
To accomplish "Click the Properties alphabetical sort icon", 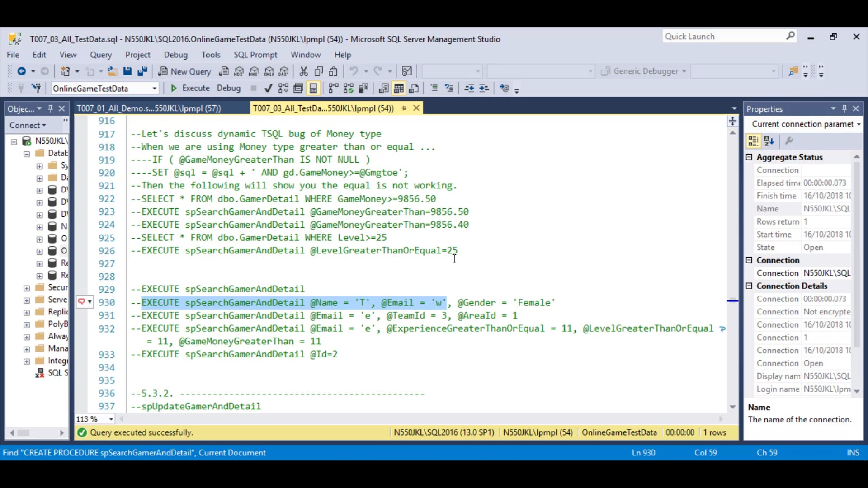I will [x=769, y=141].
